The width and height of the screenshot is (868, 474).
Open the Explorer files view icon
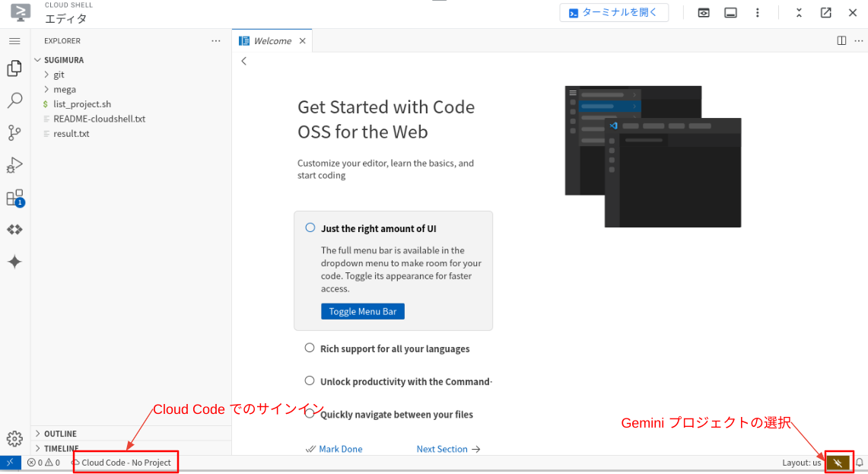point(14,68)
